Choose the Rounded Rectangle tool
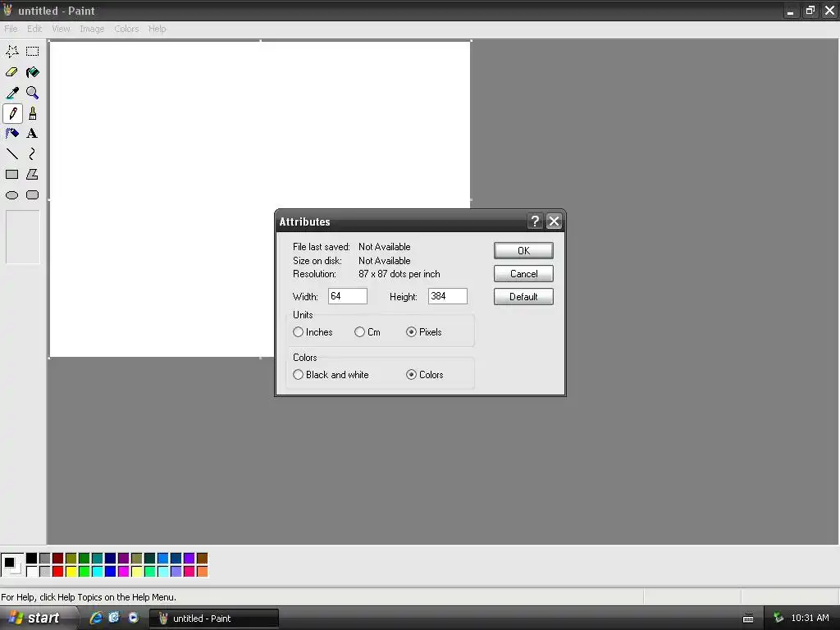Screen dimensions: 840x630 pos(33,195)
